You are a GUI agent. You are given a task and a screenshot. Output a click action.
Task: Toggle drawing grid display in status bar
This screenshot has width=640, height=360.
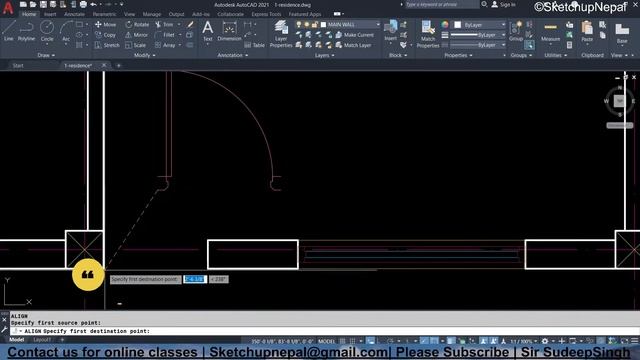pyautogui.click(x=342, y=341)
